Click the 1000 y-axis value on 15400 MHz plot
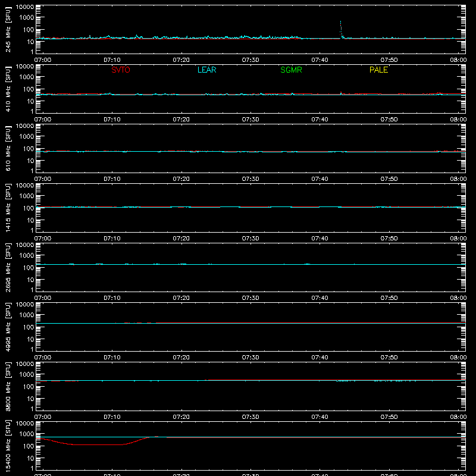The image size is (476, 476). (x=27, y=434)
